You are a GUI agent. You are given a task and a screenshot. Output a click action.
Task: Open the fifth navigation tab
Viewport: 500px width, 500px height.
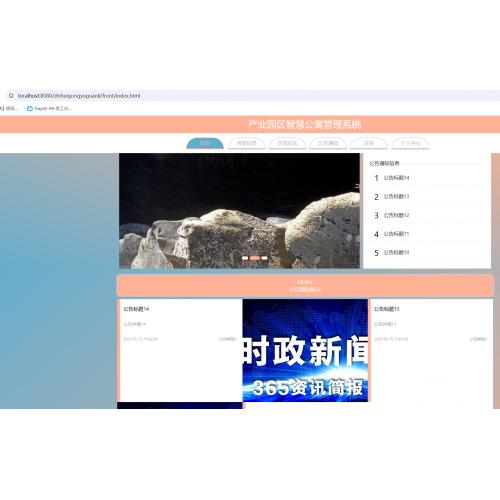click(x=369, y=143)
